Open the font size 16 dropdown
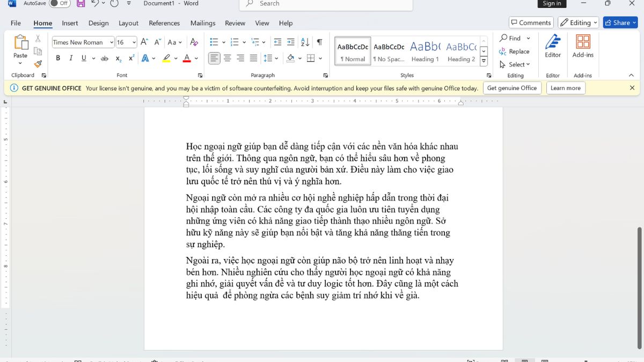This screenshot has height=362, width=644. pyautogui.click(x=133, y=42)
